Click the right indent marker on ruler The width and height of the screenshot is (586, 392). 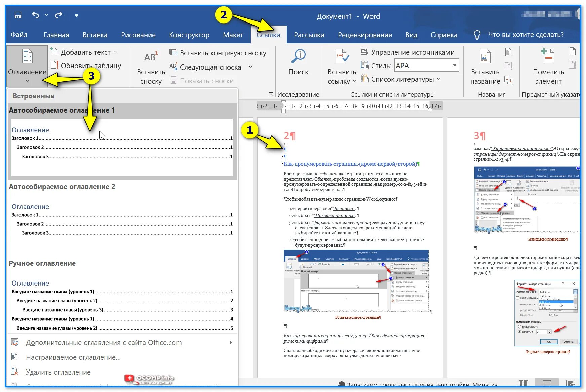click(x=430, y=109)
